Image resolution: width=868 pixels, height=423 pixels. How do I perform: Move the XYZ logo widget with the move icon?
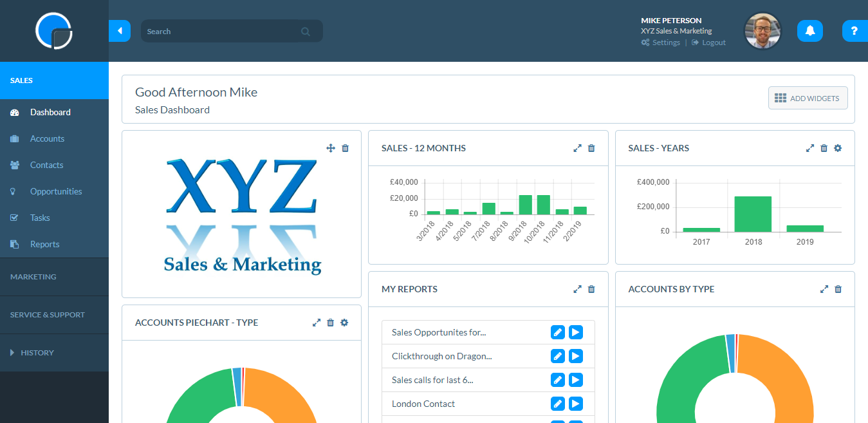pyautogui.click(x=331, y=148)
